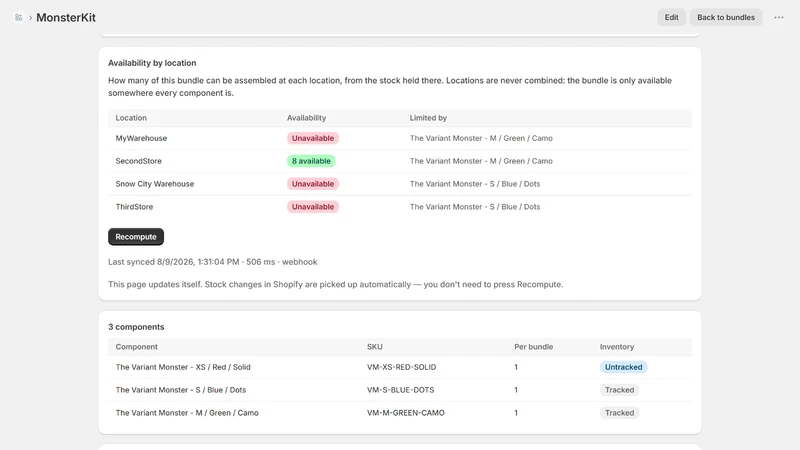Click Tracked badge for S / Blue / Dots
This screenshot has width=800, height=450.
[x=619, y=390]
